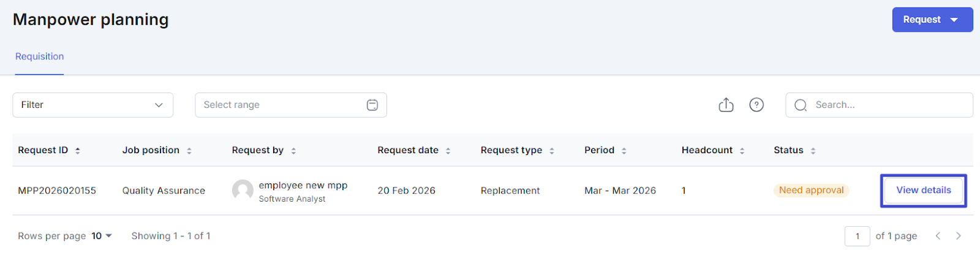Click the calendar icon in Select range

point(372,105)
